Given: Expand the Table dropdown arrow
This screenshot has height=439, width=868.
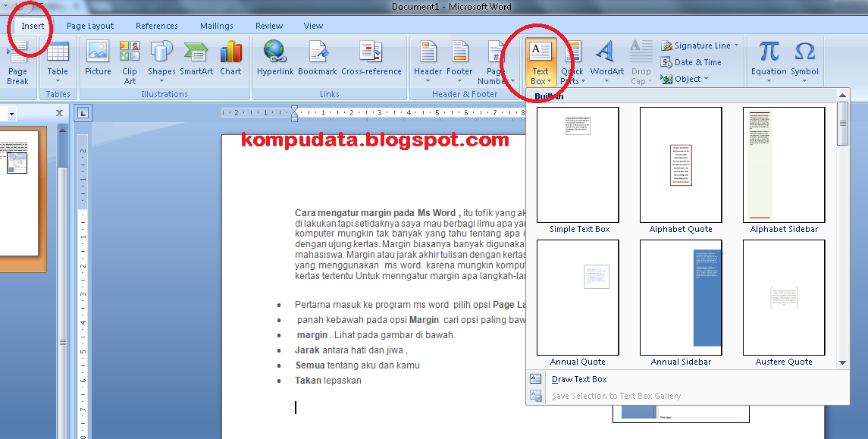Looking at the screenshot, I should pos(58,81).
